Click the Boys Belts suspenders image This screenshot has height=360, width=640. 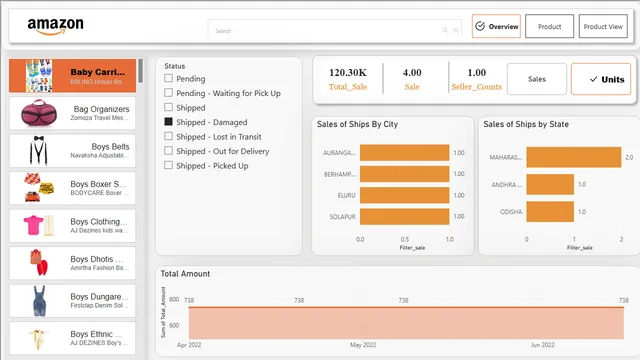point(39,151)
